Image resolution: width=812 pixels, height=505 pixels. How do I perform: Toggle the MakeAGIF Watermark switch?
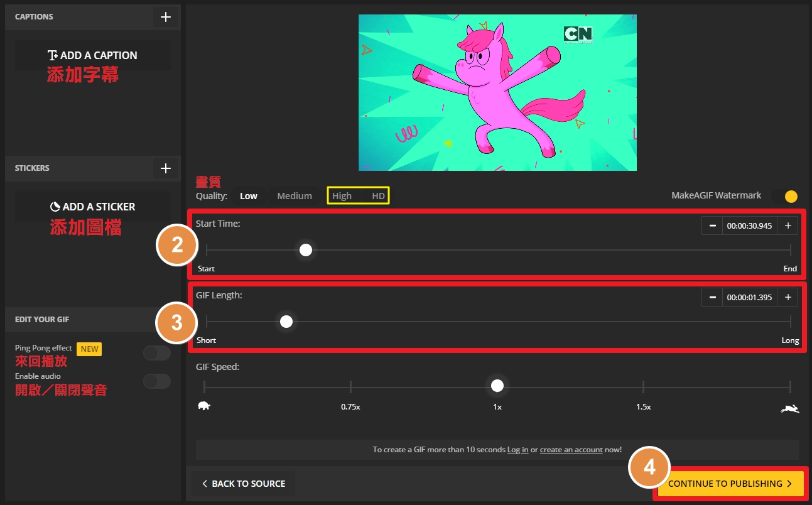[x=786, y=196]
